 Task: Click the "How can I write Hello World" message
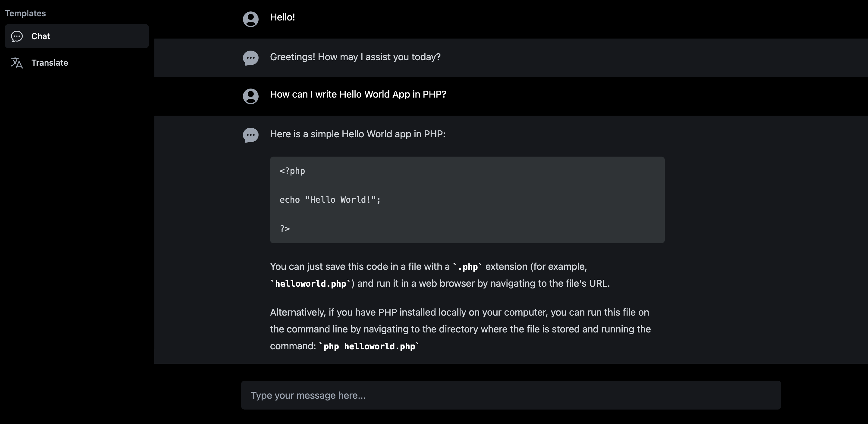coord(358,94)
